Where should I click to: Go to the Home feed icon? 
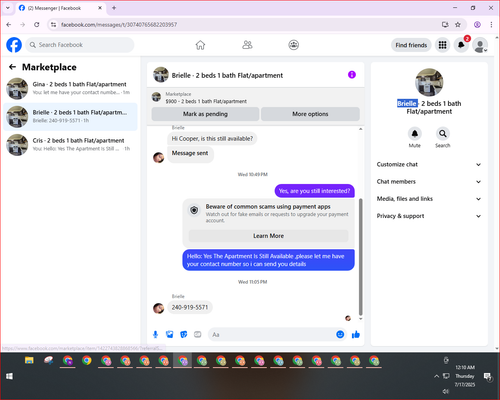point(200,45)
